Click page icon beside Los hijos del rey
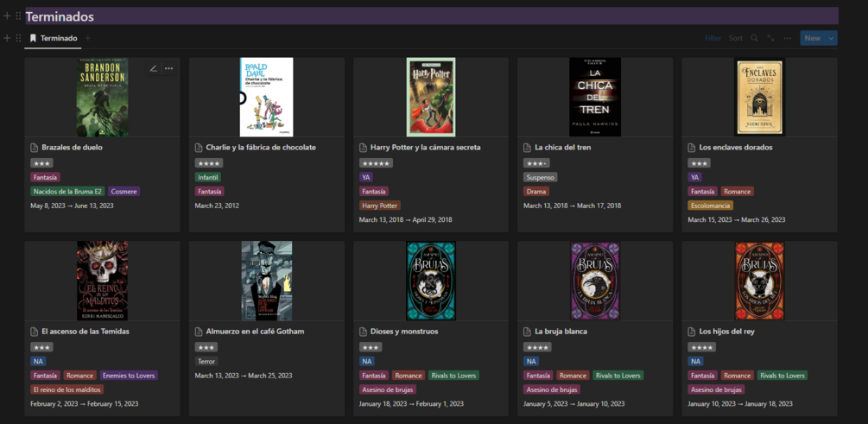Image resolution: width=868 pixels, height=424 pixels. 692,332
